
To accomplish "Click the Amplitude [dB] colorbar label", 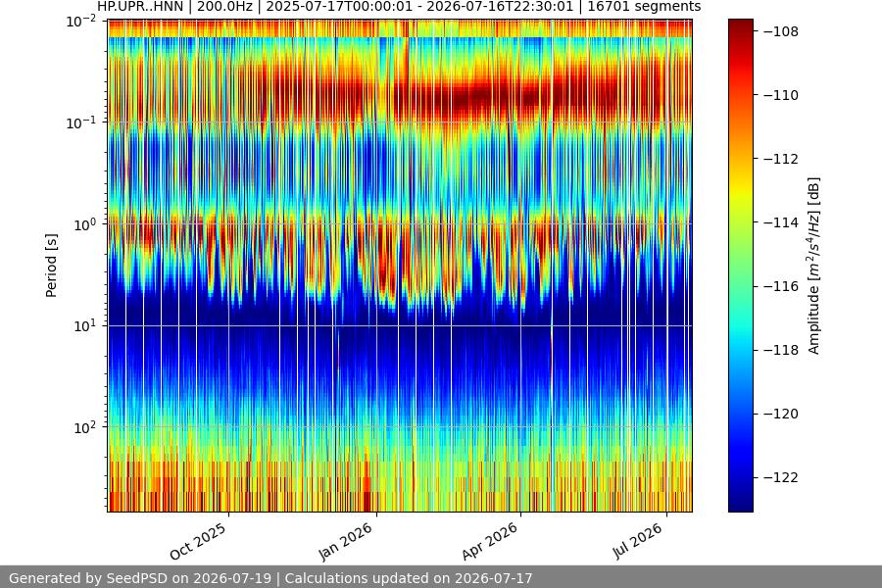I will tap(813, 266).
